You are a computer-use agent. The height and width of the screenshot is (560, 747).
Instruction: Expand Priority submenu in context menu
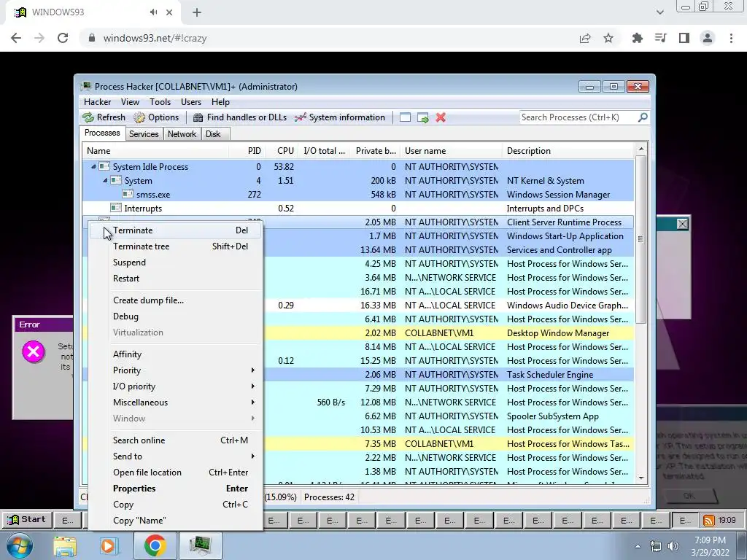pyautogui.click(x=253, y=370)
